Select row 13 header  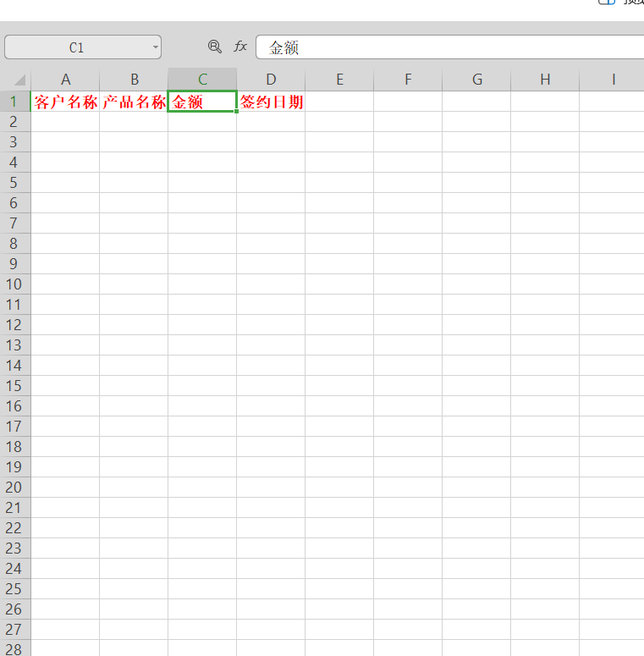(15, 345)
